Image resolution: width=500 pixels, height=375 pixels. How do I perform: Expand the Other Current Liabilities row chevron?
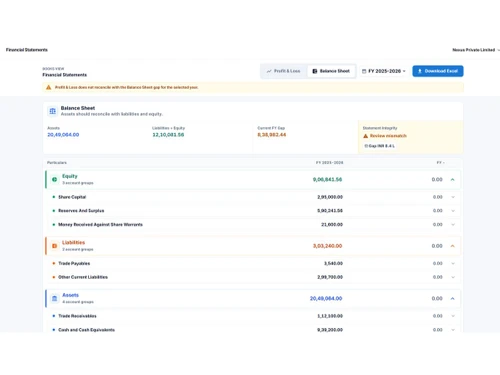[453, 277]
